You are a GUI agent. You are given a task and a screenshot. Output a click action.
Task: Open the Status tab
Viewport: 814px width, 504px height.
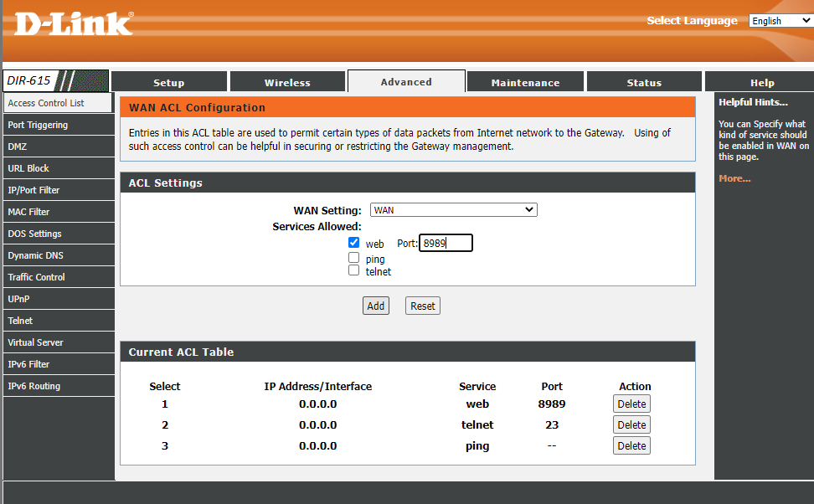point(644,82)
